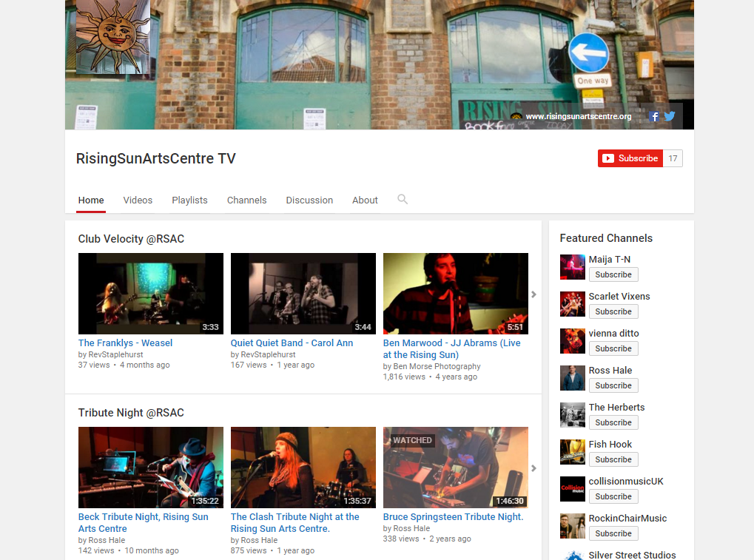
Task: Open Fish Hook channel name
Action: point(610,445)
